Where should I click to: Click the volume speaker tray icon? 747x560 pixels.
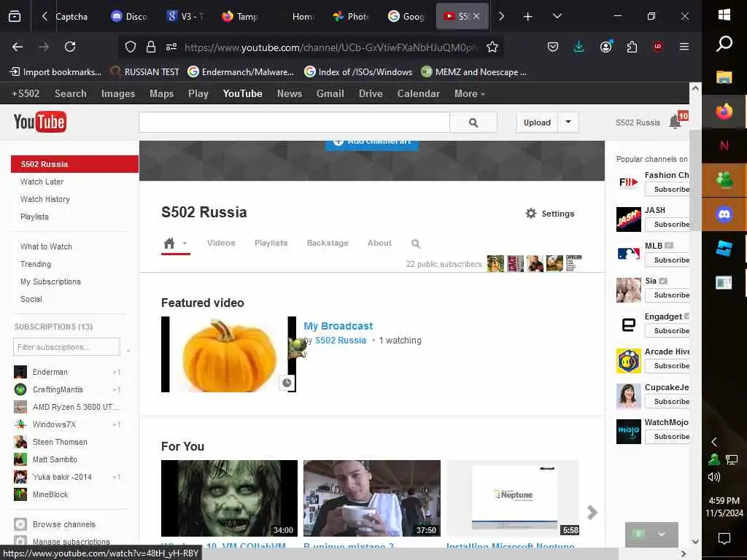(x=713, y=477)
